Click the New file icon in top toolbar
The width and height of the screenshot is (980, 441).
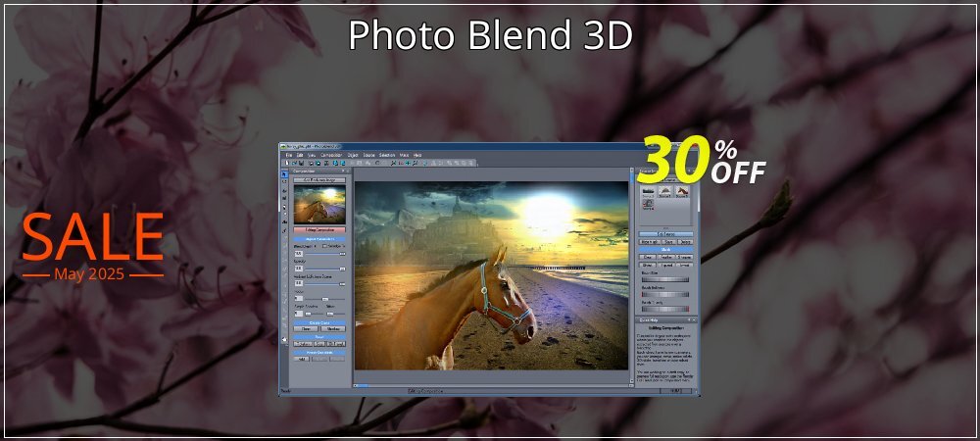[287, 163]
